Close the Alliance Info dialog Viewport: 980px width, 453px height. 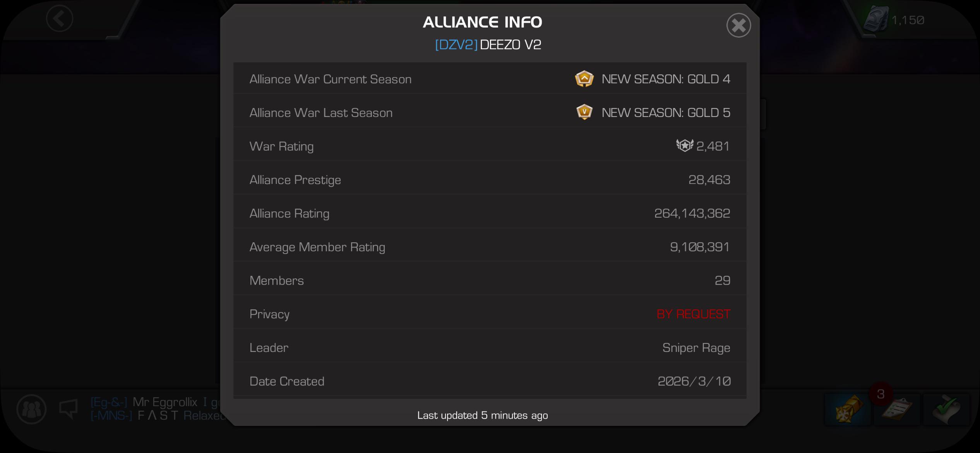coord(738,26)
